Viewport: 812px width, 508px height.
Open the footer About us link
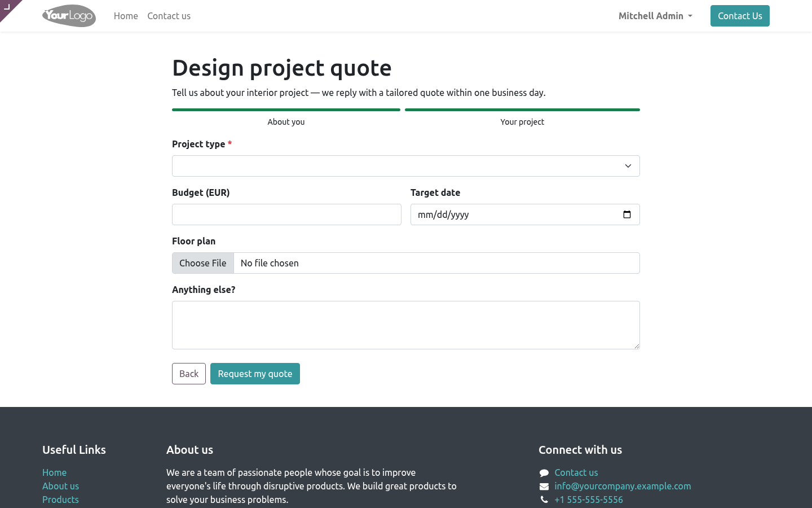60,486
